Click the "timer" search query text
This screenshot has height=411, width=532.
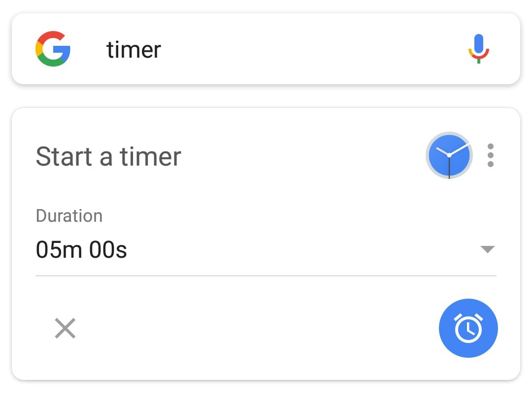133,50
